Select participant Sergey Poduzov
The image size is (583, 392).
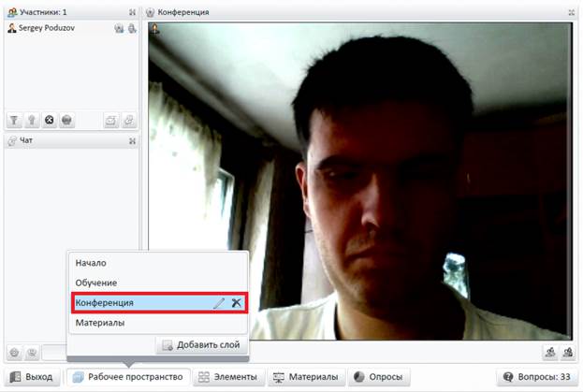(70, 28)
